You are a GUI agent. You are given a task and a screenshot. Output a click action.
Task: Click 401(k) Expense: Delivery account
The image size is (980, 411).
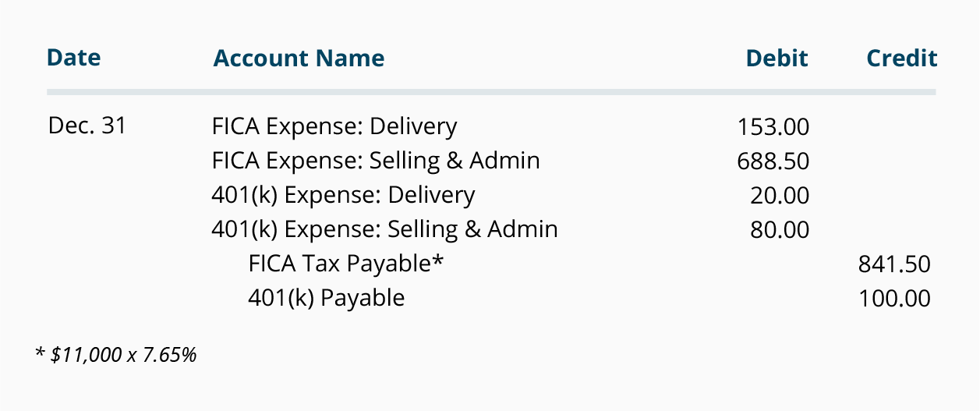(343, 195)
